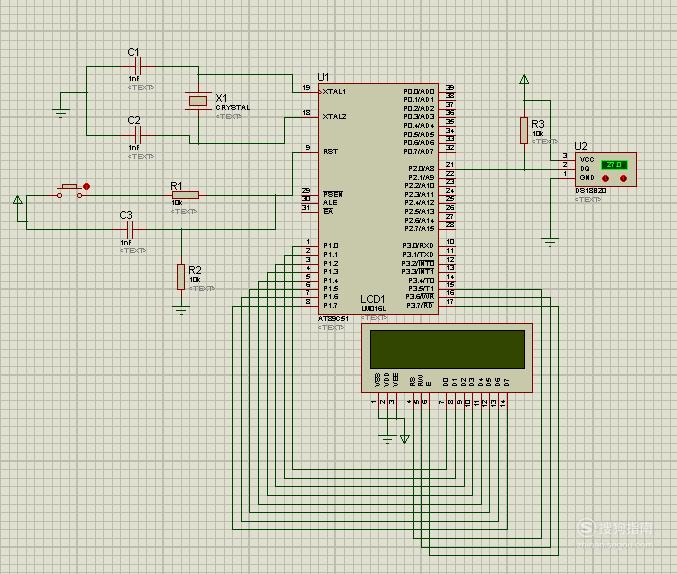Select the R2 resistor body
This screenshot has width=677, height=574.
click(x=181, y=277)
